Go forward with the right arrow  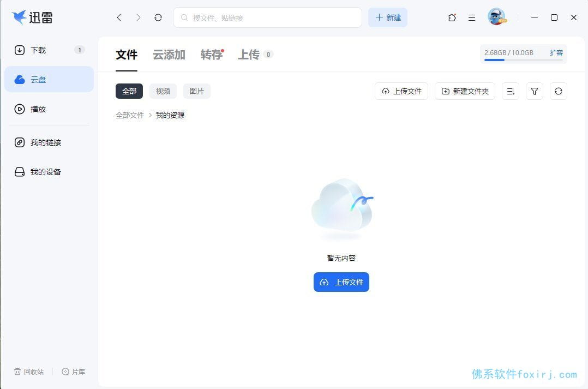pos(139,17)
